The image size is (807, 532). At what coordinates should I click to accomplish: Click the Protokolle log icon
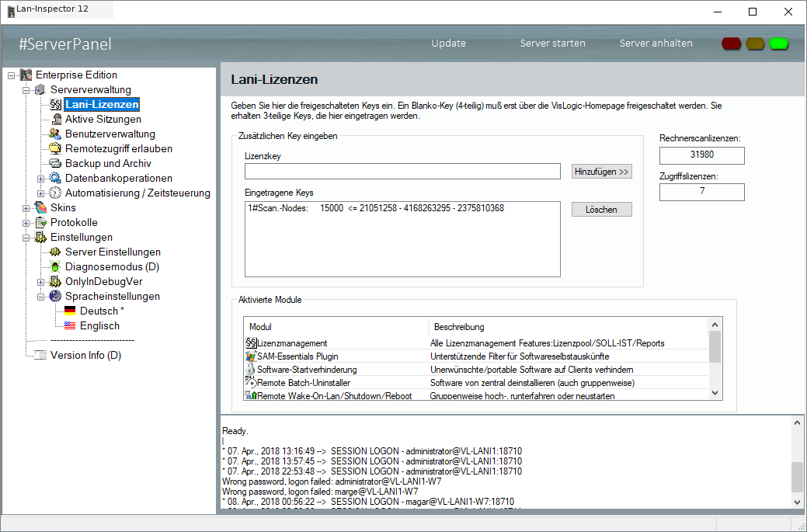(40, 223)
